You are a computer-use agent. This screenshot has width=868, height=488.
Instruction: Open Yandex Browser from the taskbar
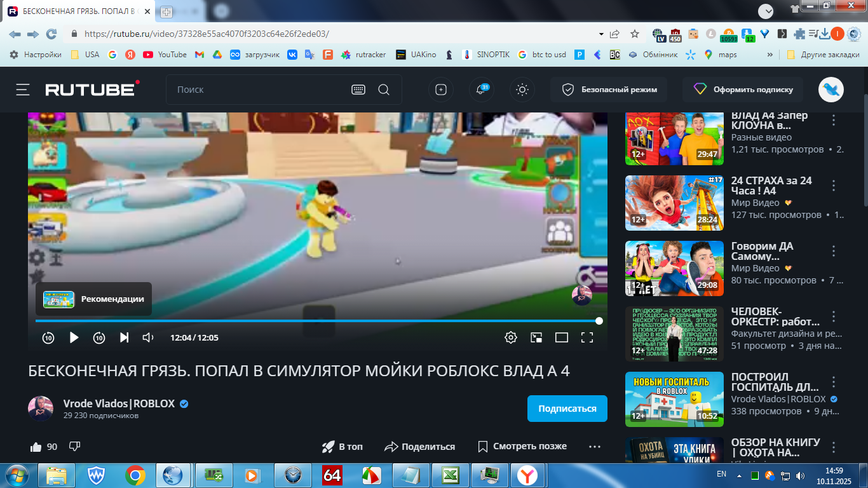tap(527, 475)
